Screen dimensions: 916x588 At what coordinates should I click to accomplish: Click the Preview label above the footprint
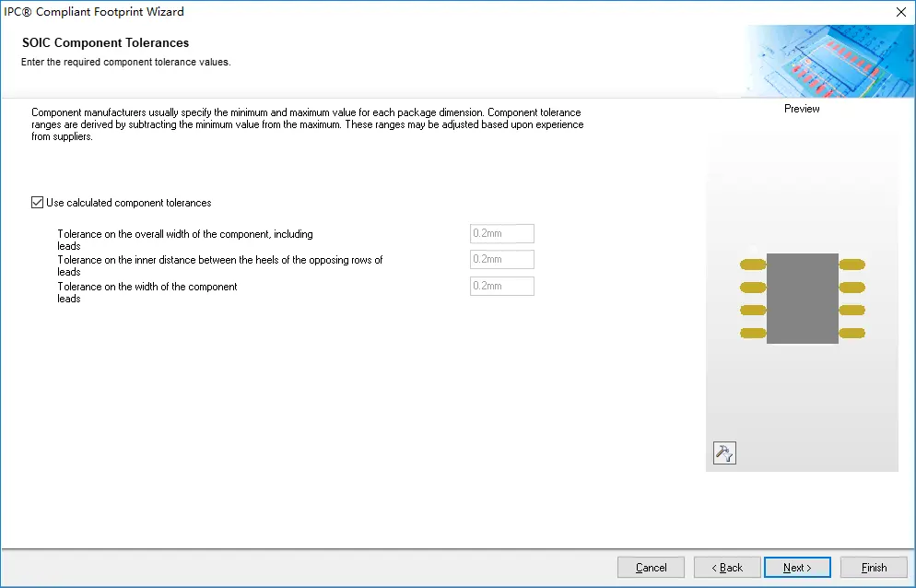click(802, 109)
